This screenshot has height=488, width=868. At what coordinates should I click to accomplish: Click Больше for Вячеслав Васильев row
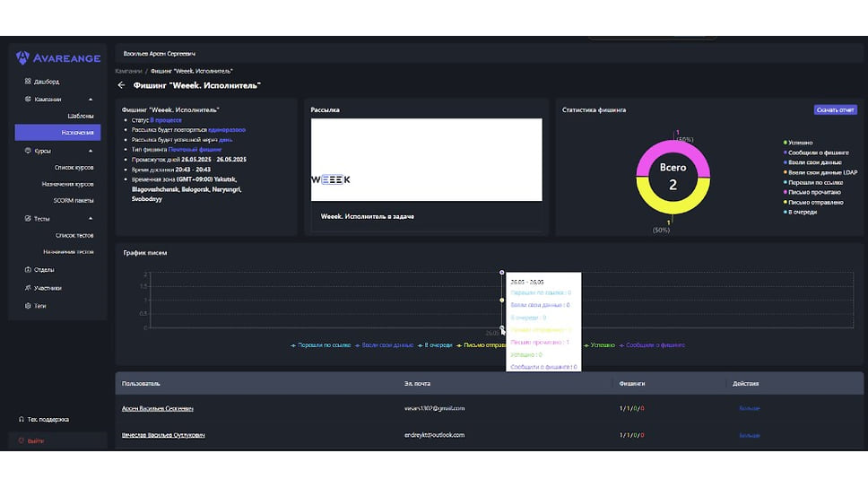click(x=750, y=435)
